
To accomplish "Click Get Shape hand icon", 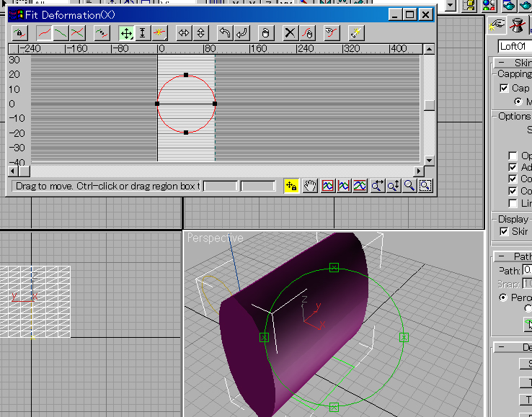I will [x=332, y=33].
